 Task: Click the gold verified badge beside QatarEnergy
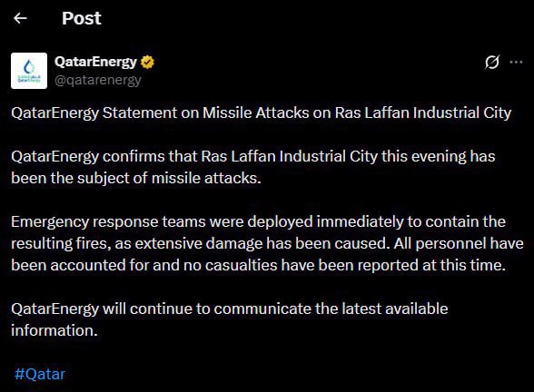click(x=147, y=63)
